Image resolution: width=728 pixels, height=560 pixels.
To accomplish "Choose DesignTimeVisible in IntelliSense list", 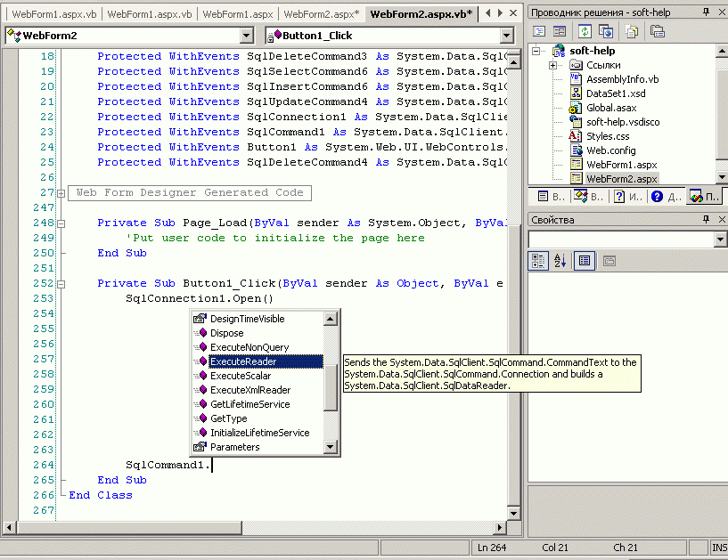I will click(x=258, y=319).
